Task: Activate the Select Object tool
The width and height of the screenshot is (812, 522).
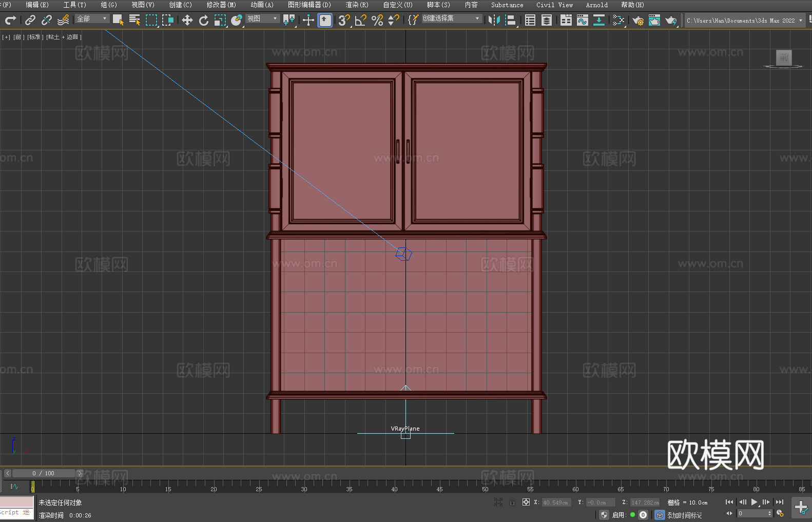Action: [118, 20]
